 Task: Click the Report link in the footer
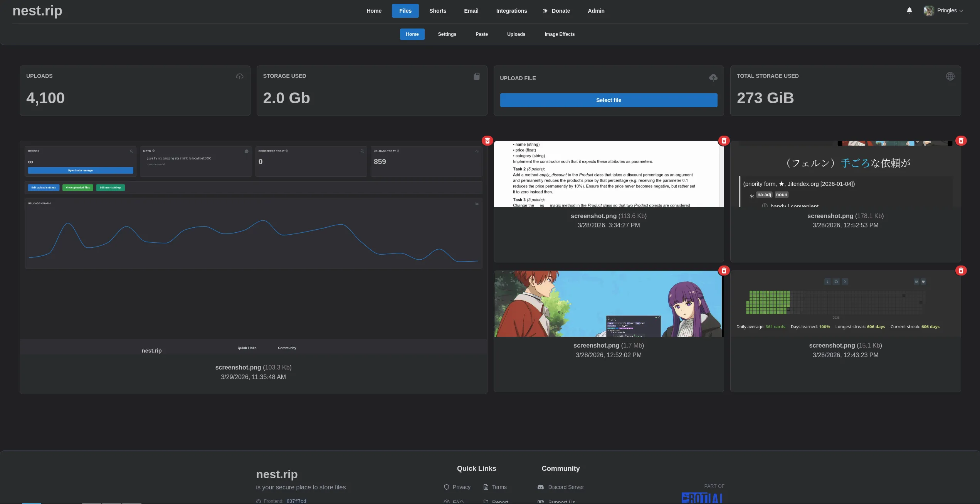pyautogui.click(x=500, y=502)
